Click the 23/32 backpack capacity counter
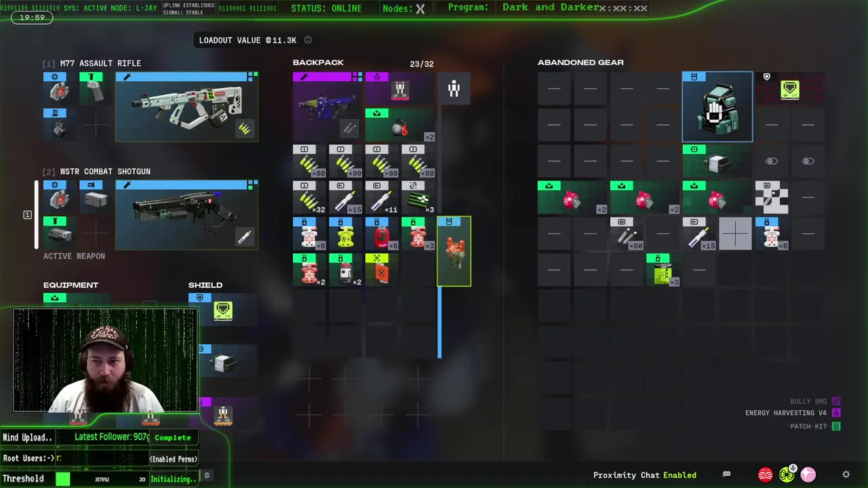The height and width of the screenshot is (488, 868). point(422,64)
